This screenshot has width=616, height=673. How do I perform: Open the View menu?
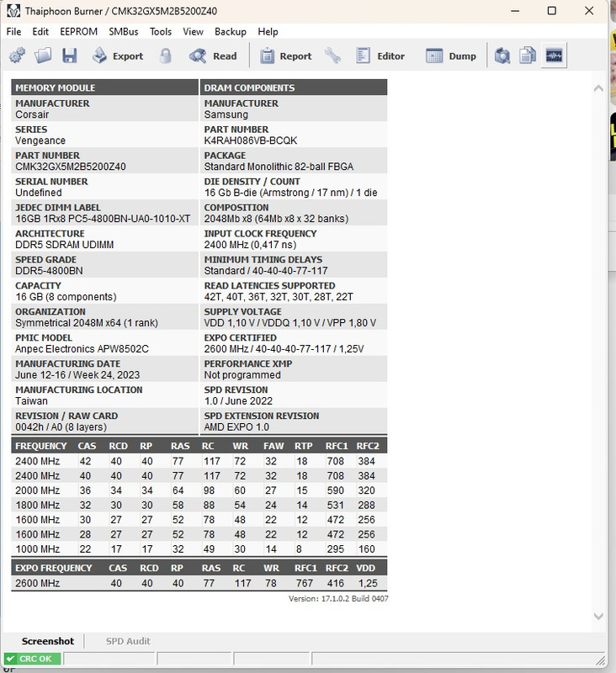click(x=194, y=32)
